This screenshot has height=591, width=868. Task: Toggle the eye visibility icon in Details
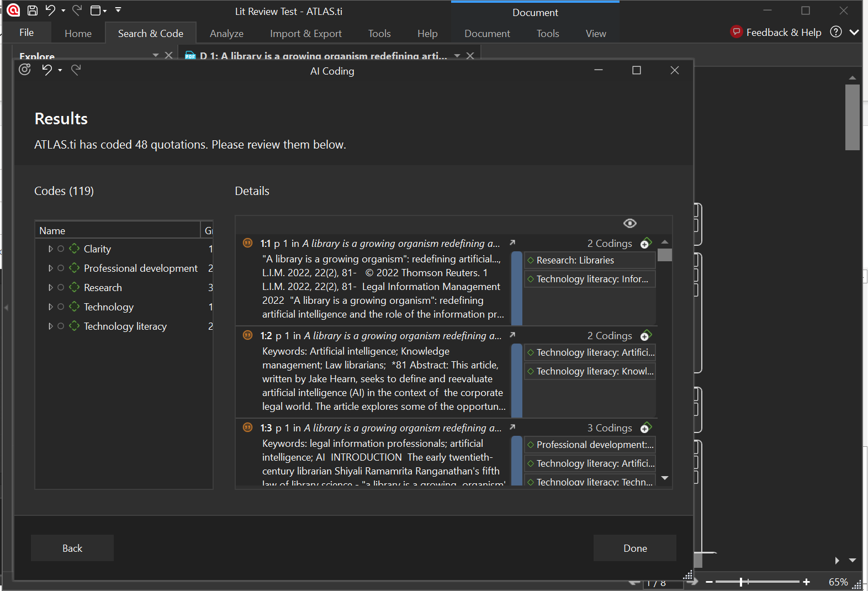tap(630, 223)
